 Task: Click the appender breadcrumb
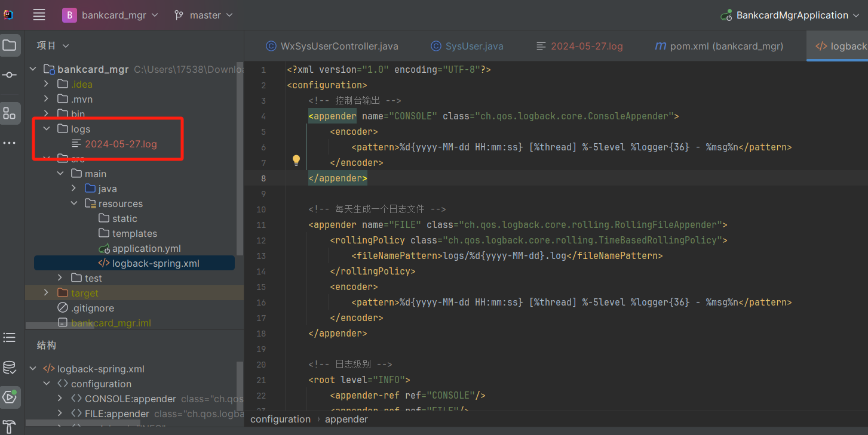coord(346,419)
